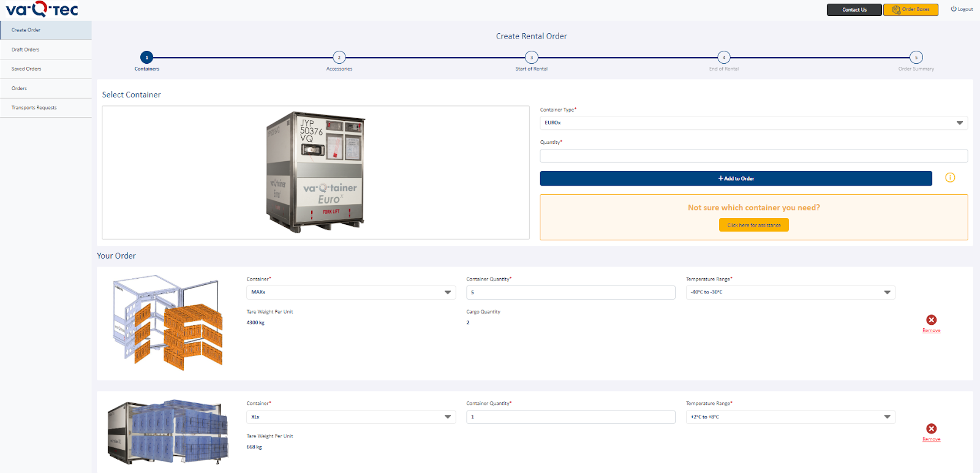Click the Order Boxes button
The height and width of the screenshot is (473, 980).
point(910,10)
